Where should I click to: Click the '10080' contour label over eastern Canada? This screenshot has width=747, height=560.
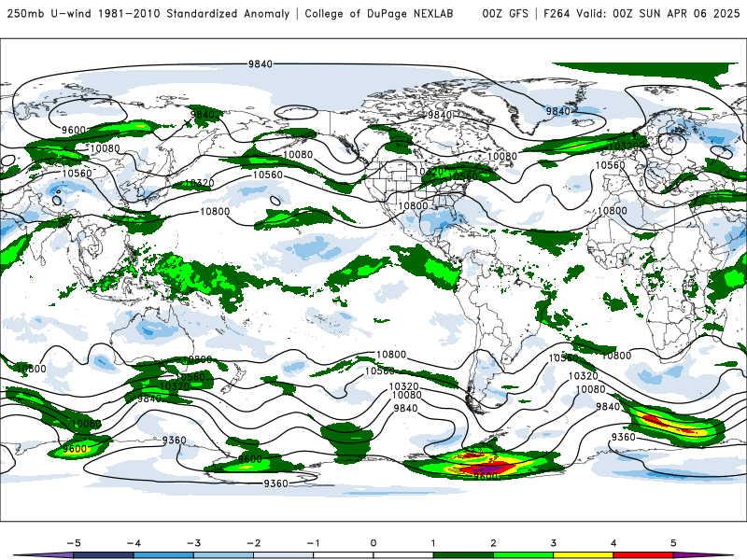coord(502,156)
